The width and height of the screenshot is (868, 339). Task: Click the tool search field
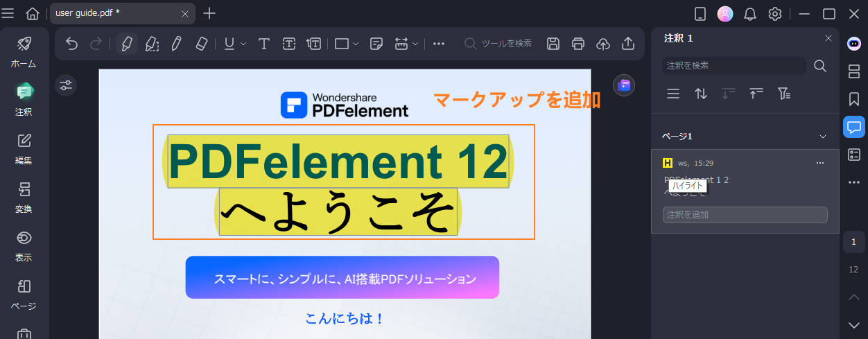pyautogui.click(x=499, y=44)
